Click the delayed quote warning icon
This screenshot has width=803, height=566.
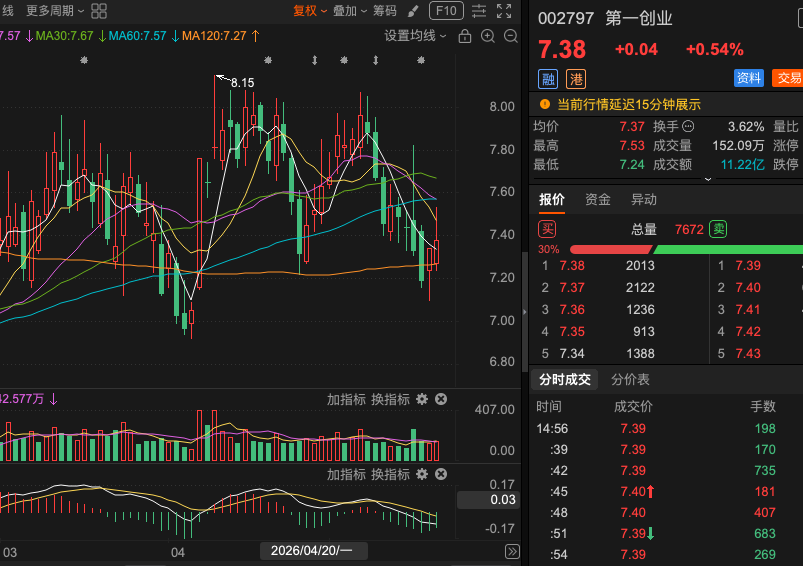point(545,104)
